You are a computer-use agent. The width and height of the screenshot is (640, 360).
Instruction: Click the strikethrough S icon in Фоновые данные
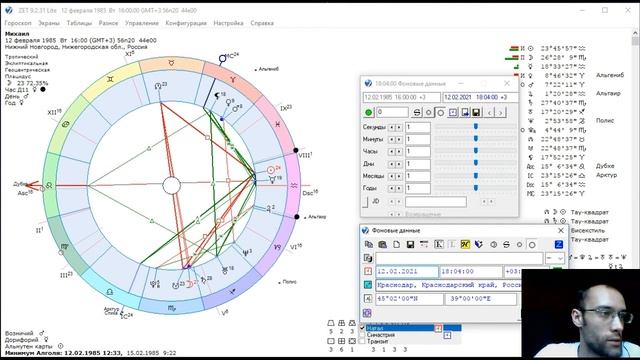coord(506,244)
